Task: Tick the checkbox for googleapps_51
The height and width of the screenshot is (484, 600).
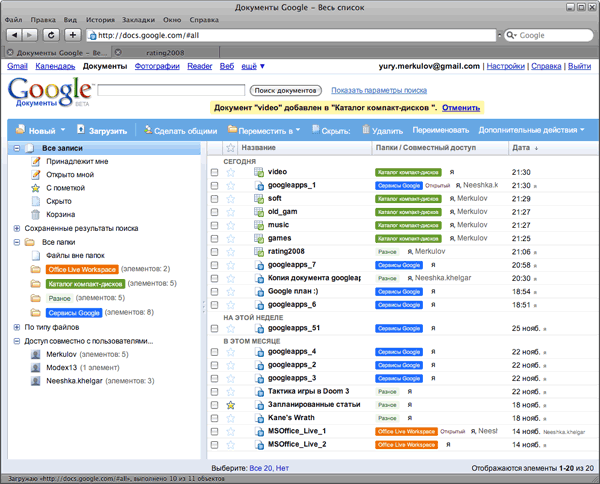Action: click(214, 328)
